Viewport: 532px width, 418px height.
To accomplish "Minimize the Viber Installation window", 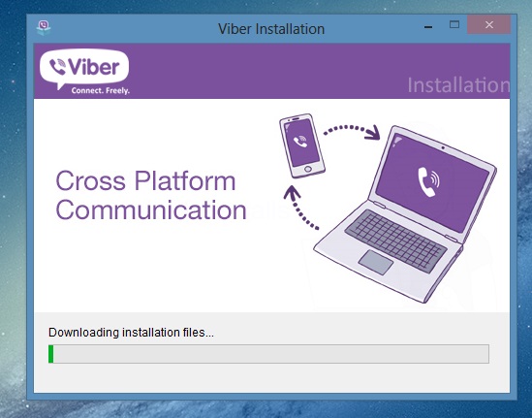I will [428, 26].
